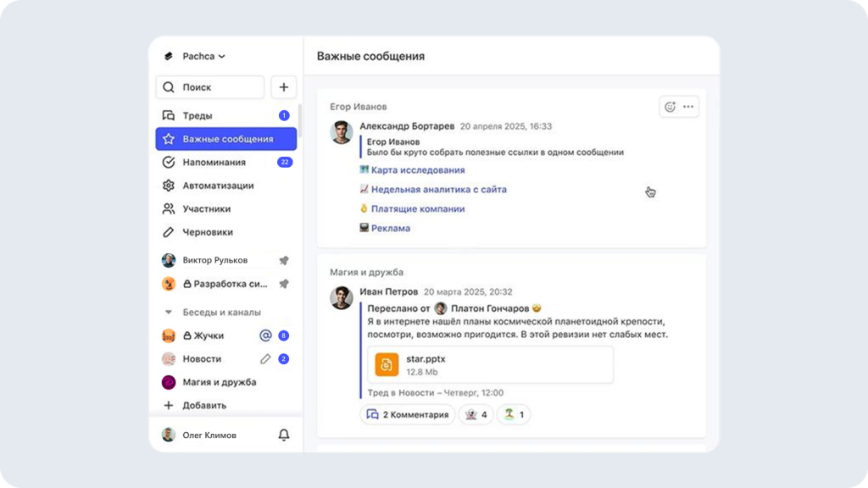Open the Треды section icon
868x488 pixels.
(x=170, y=115)
